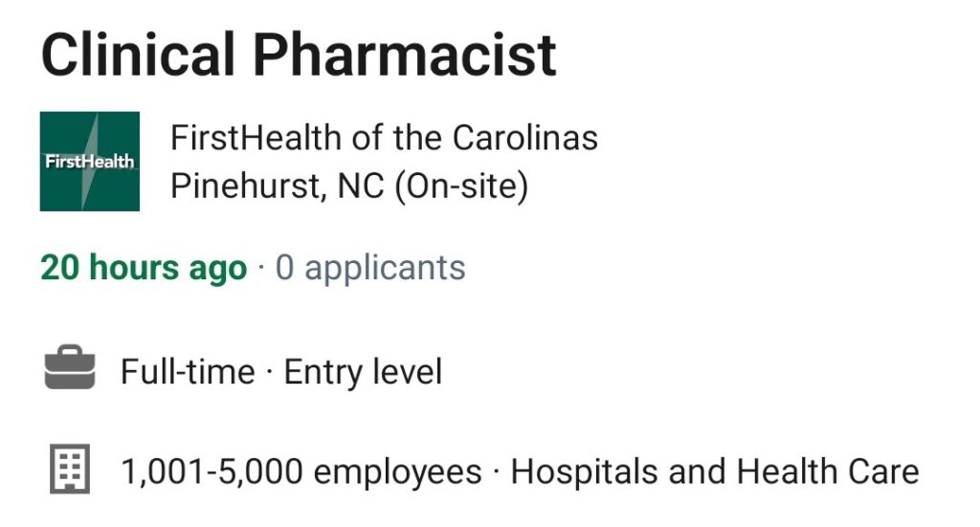Viewport: 980px width, 527px height.
Task: Click the word Clinical in the heading
Action: point(138,55)
